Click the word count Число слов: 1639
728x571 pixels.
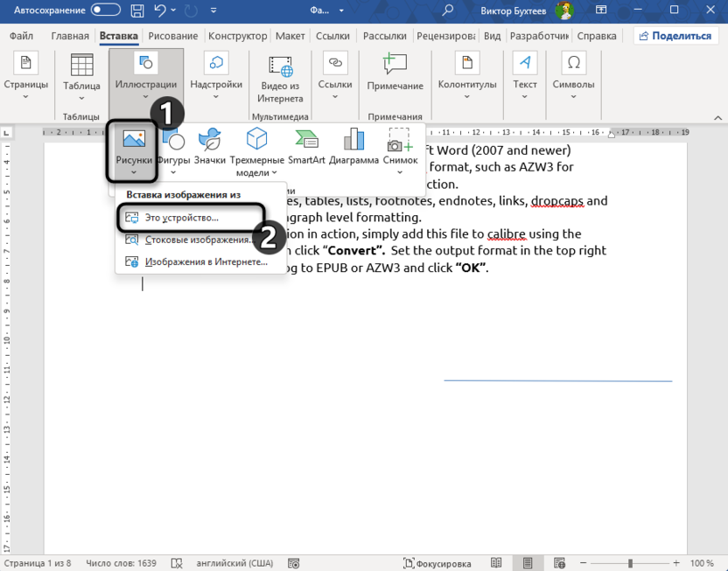122,563
